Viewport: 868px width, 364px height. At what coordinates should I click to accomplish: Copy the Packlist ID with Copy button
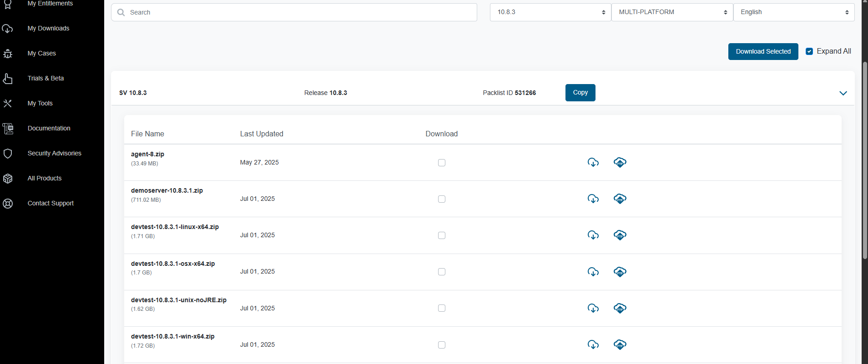(x=580, y=93)
